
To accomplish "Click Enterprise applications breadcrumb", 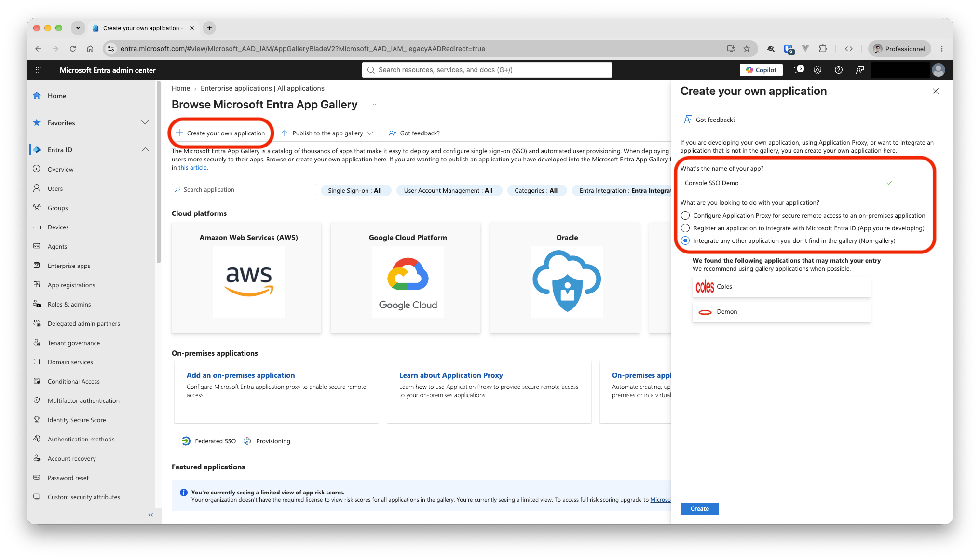I will [x=262, y=88].
